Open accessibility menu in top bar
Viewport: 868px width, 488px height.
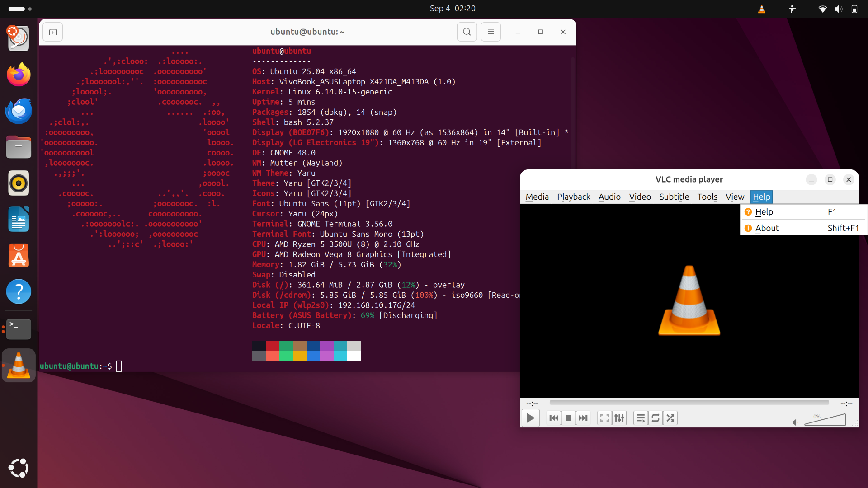tap(792, 9)
